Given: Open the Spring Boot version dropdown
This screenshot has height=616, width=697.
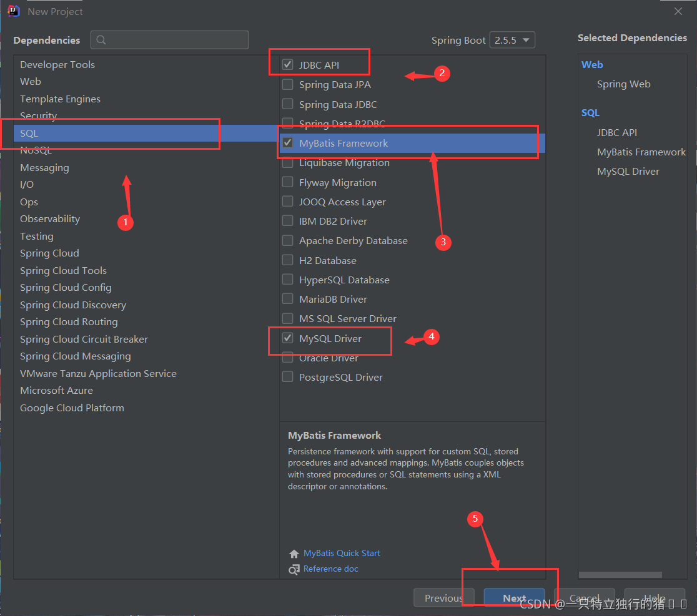Looking at the screenshot, I should point(512,40).
